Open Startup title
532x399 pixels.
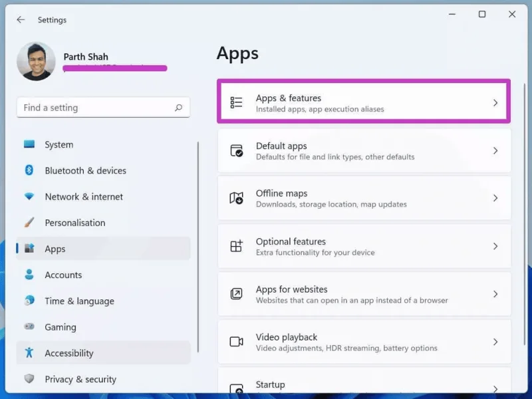[271, 385]
